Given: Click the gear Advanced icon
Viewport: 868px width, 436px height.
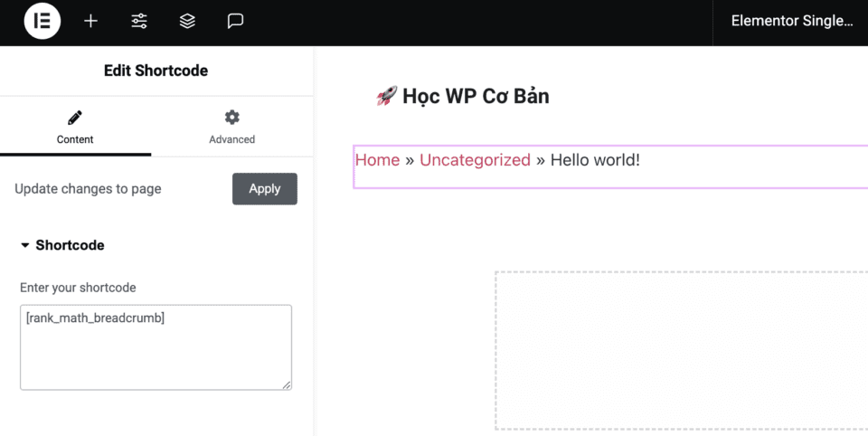Looking at the screenshot, I should pyautogui.click(x=232, y=118).
